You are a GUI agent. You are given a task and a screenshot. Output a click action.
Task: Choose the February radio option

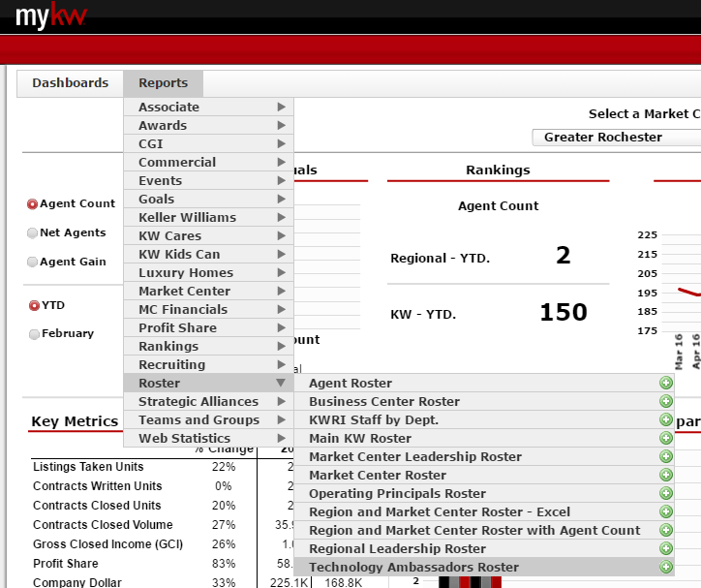34,334
